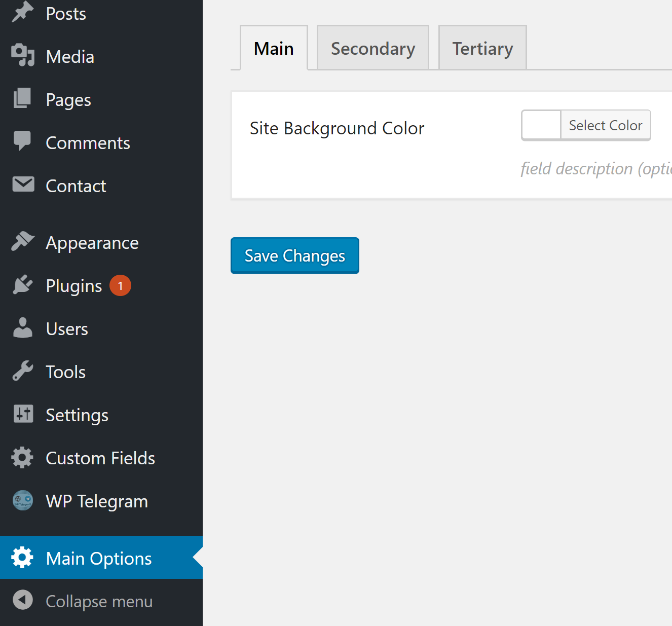Click the Plugins plug icon
Image resolution: width=672 pixels, height=626 pixels.
click(x=22, y=285)
